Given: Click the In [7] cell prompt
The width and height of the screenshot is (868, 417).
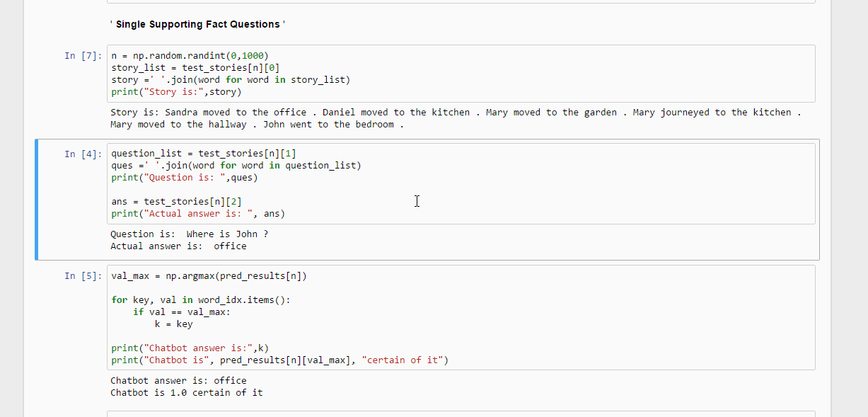Looking at the screenshot, I should 83,56.
